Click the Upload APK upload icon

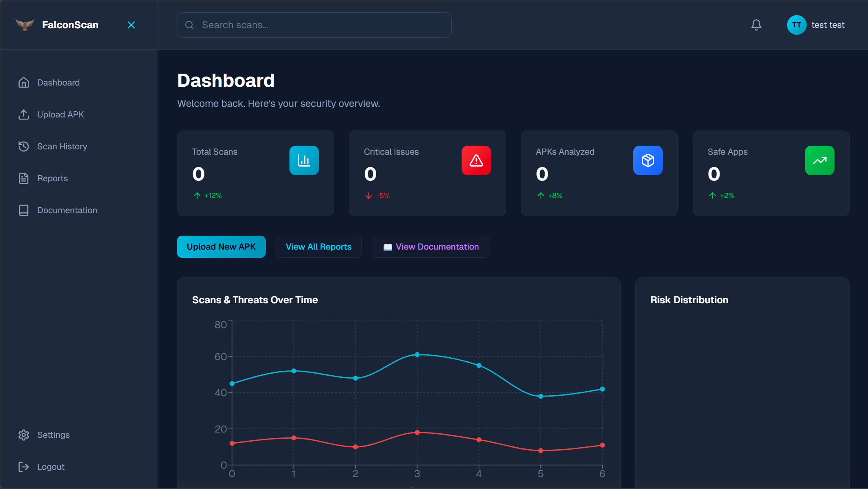coord(24,115)
